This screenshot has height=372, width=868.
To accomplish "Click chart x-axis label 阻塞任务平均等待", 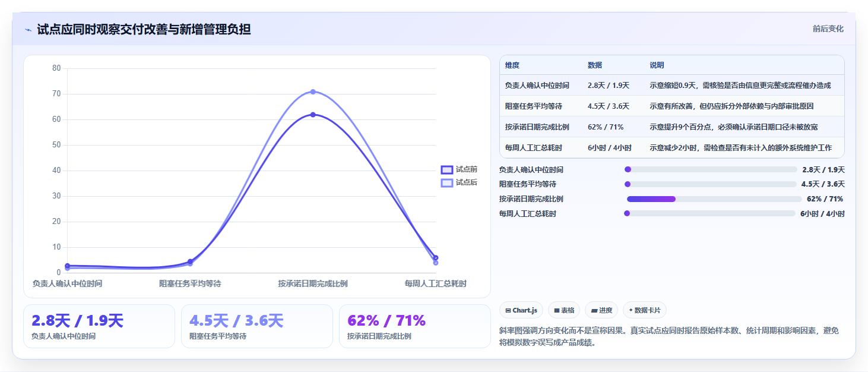I will tap(190, 284).
